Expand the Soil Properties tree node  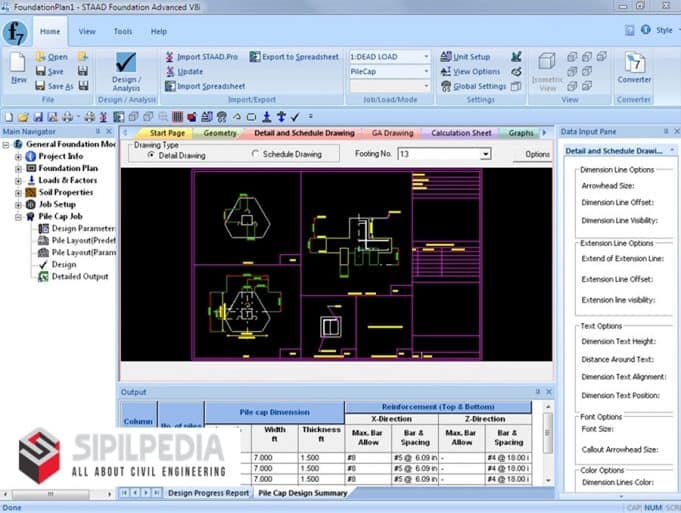[x=18, y=192]
